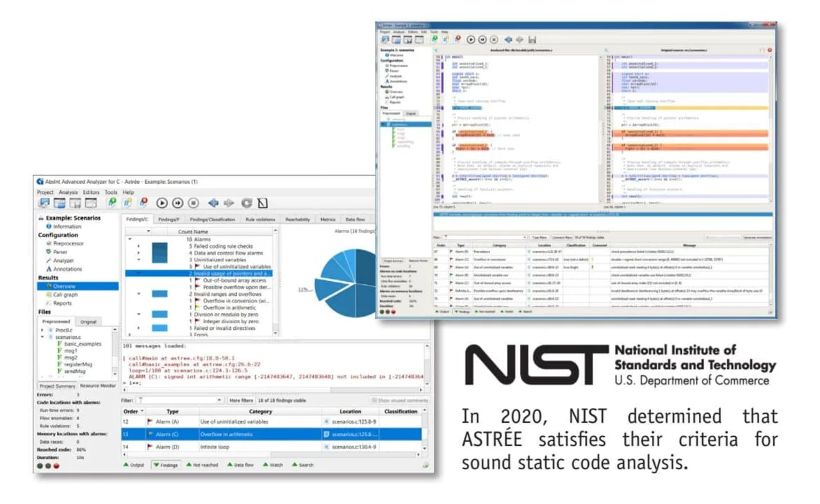Click the start analysis play button in front window
Image resolution: width=820 pixels, height=504 pixels.
click(162, 203)
